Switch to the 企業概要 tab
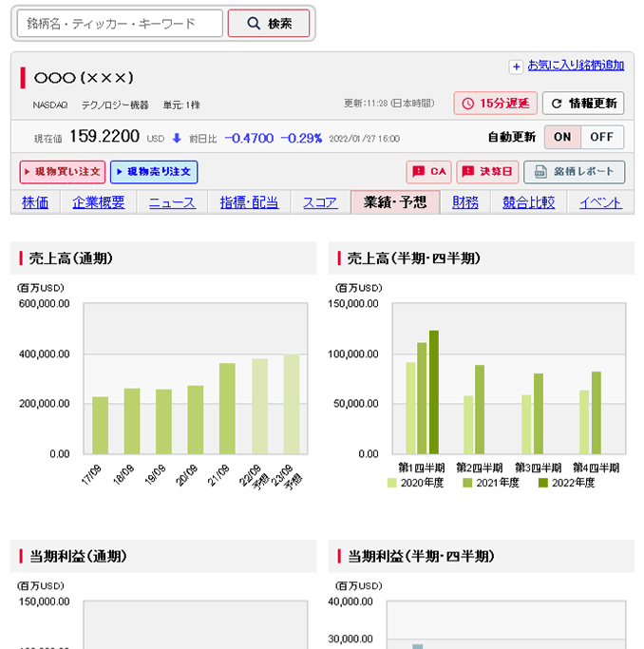The image size is (644, 649). 99,202
